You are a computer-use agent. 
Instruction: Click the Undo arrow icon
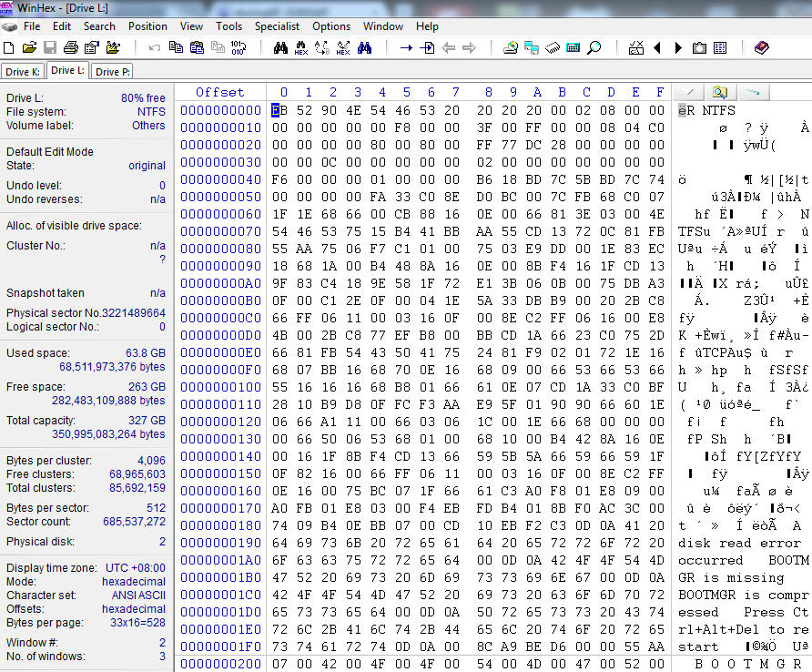click(x=155, y=48)
